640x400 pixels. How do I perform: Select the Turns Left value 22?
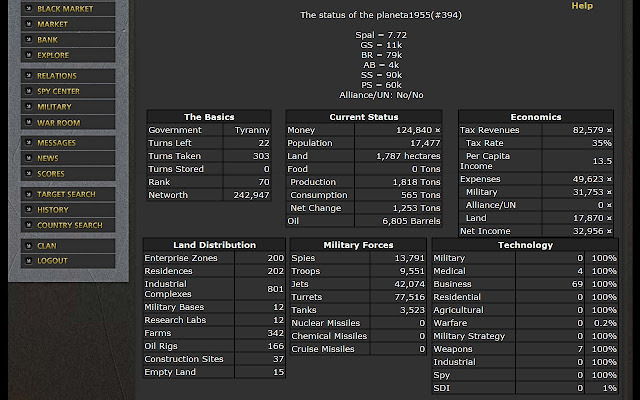pos(264,143)
